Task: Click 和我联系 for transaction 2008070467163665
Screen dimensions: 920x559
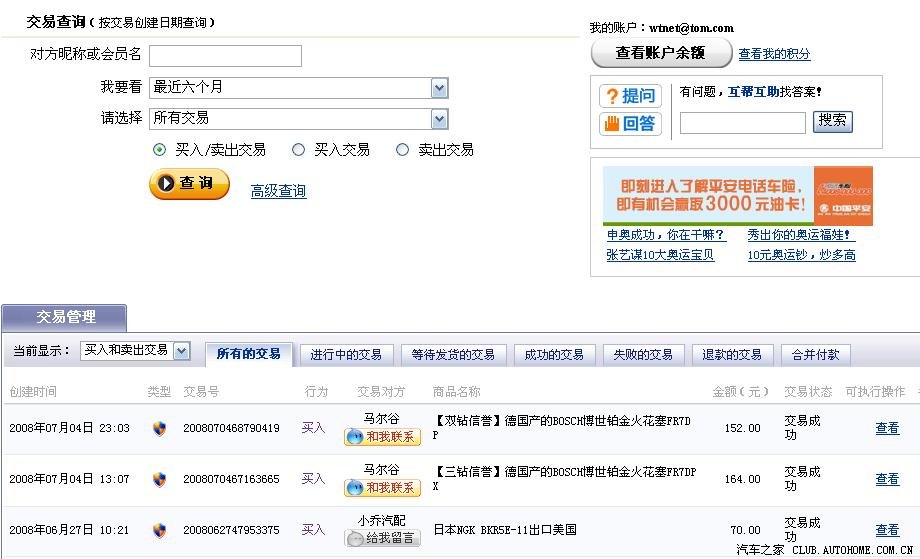Action: click(x=382, y=488)
